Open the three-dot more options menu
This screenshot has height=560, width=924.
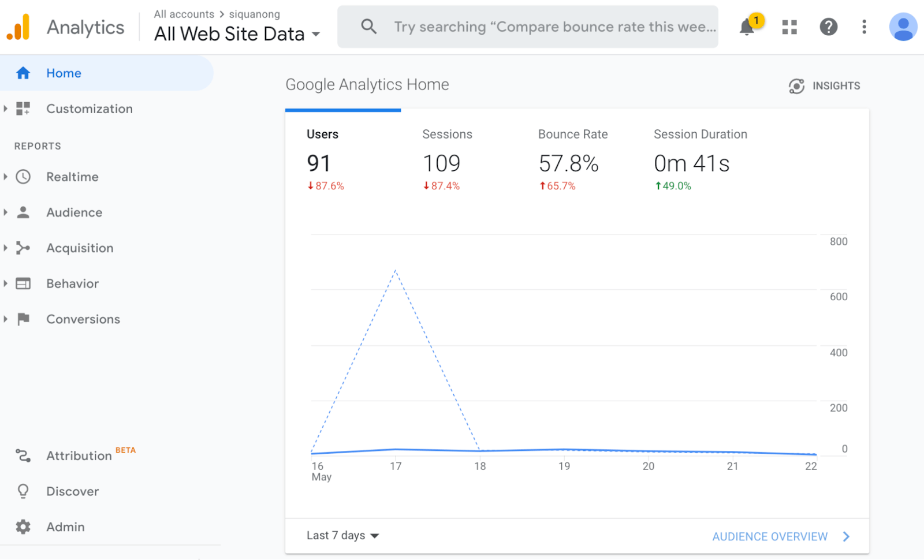pyautogui.click(x=864, y=27)
